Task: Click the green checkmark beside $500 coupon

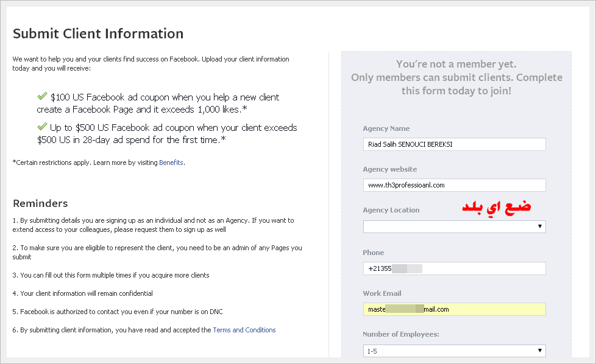Action: pos(42,127)
